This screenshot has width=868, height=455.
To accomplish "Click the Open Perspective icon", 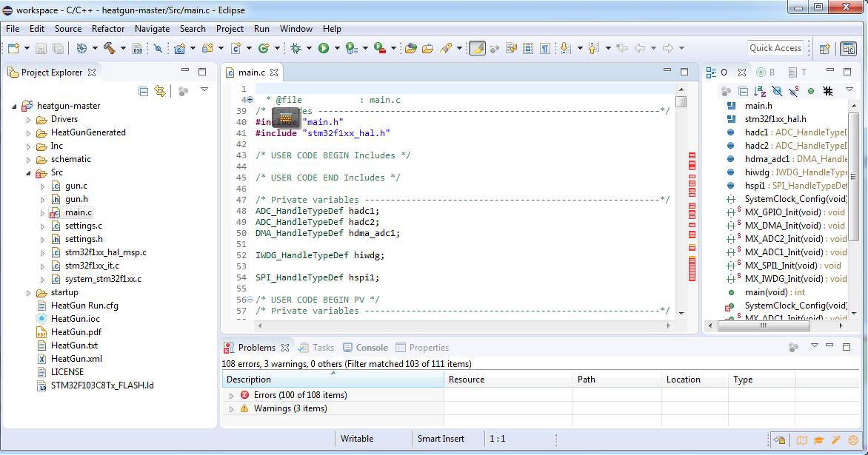I will click(824, 48).
